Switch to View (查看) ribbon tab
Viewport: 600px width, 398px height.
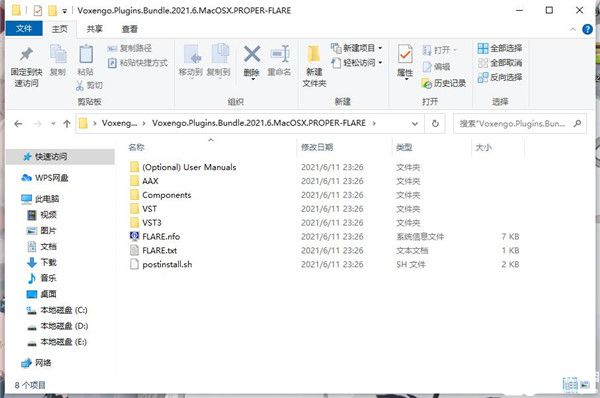point(130,29)
